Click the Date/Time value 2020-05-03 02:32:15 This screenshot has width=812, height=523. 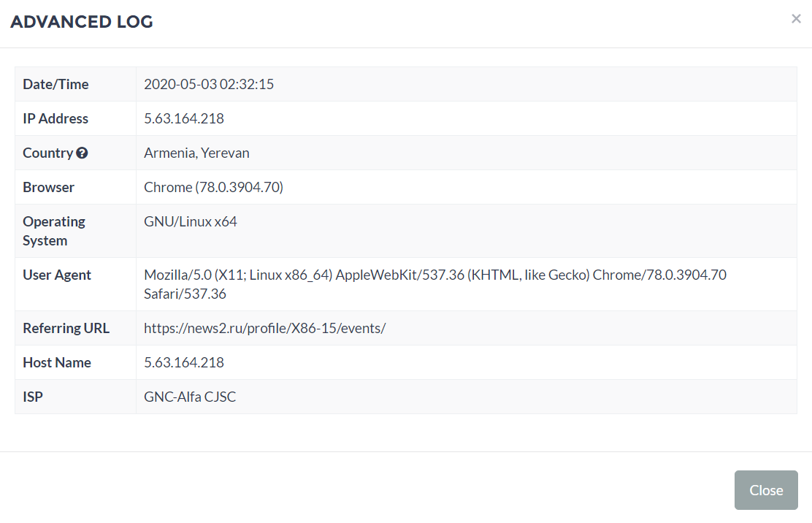pos(209,84)
